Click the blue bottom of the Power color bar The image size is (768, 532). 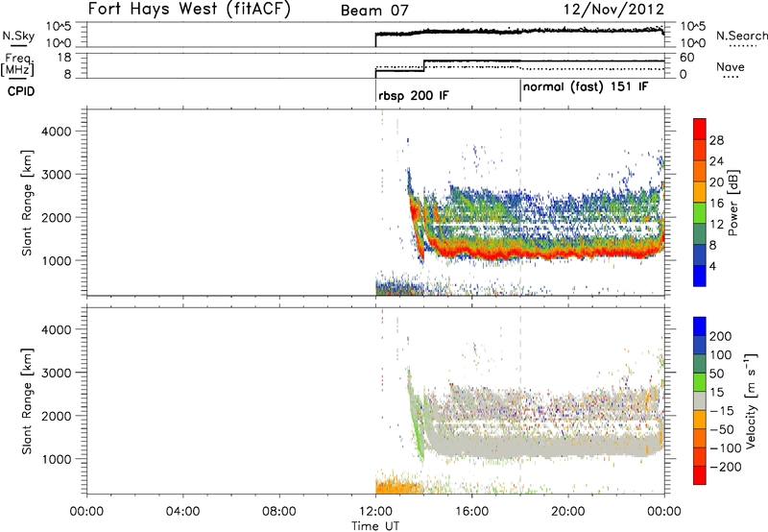700,276
